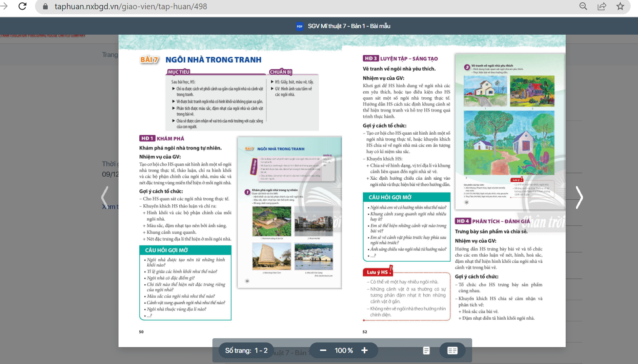Click the 100 % zoom level value
The height and width of the screenshot is (364, 638).
[344, 351]
